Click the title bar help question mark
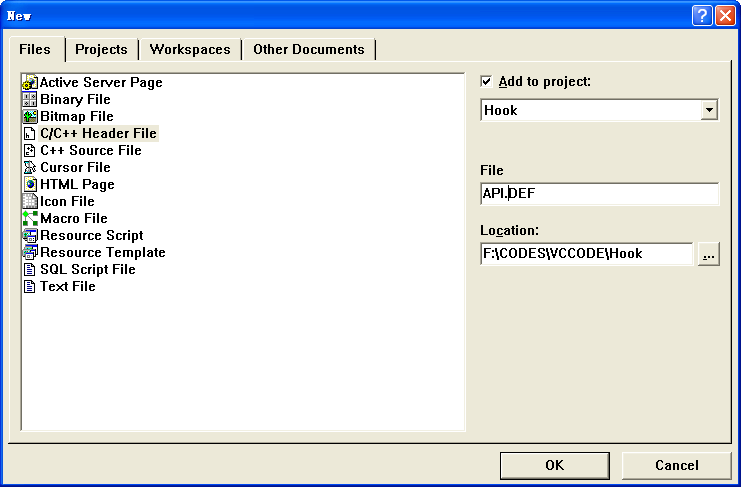Viewport: 741px width, 487px height. 702,16
